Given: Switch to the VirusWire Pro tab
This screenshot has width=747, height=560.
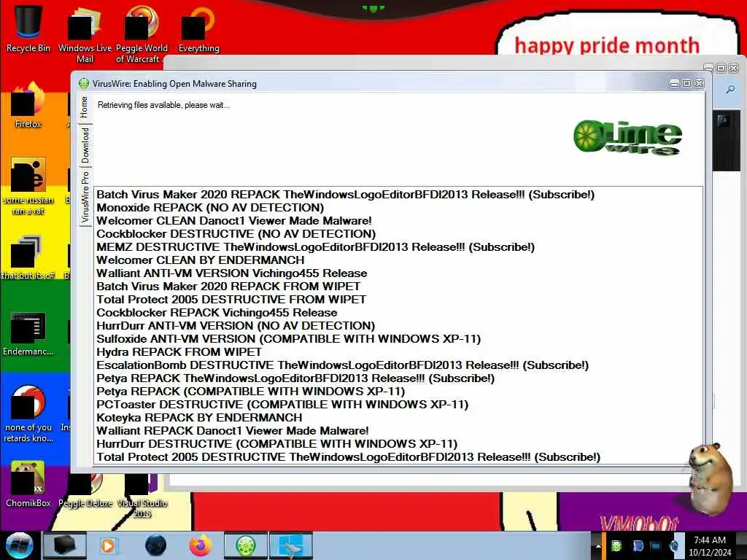Looking at the screenshot, I should coord(85,197).
